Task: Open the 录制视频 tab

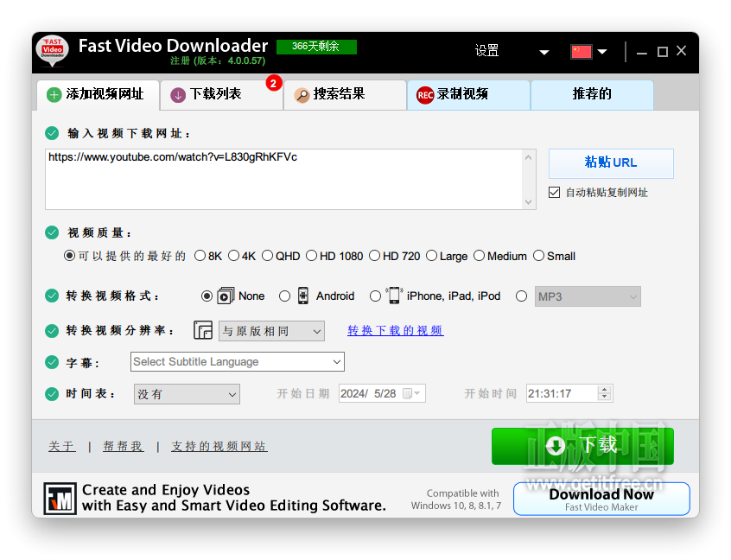Action: coord(468,95)
